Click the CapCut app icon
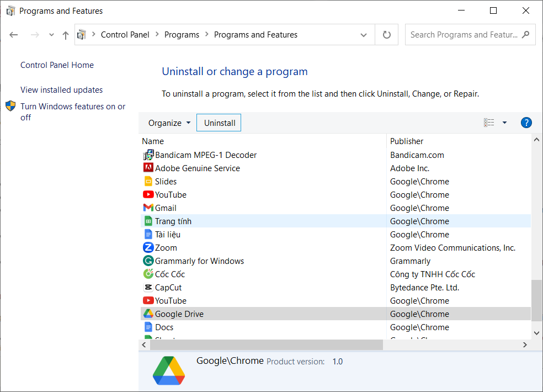This screenshot has width=543, height=392. pyautogui.click(x=148, y=287)
